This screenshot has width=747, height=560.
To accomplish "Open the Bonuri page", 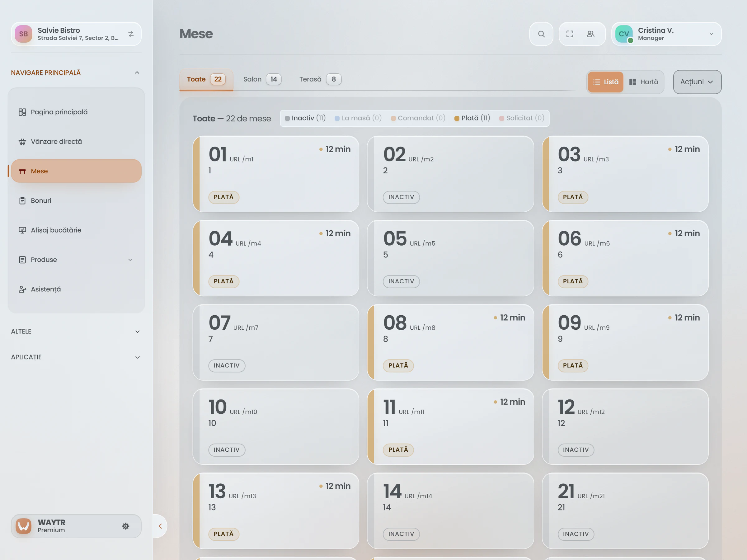I will tap(76, 201).
